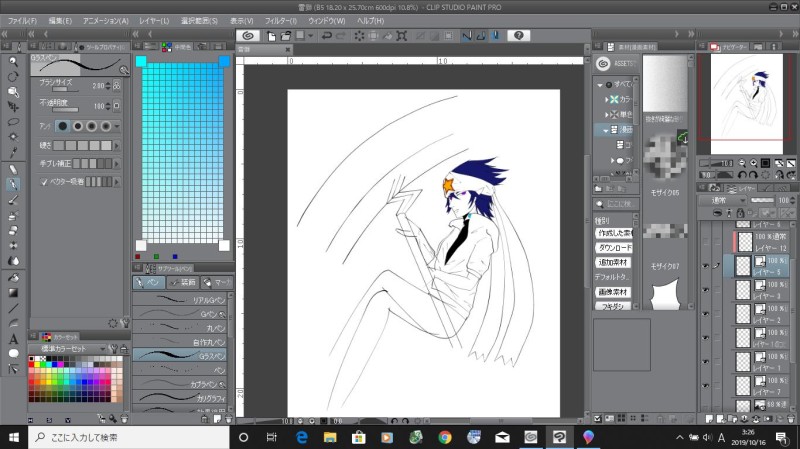Select the Zoom magnifier tool
The width and height of the screenshot is (800, 449).
(x=13, y=61)
